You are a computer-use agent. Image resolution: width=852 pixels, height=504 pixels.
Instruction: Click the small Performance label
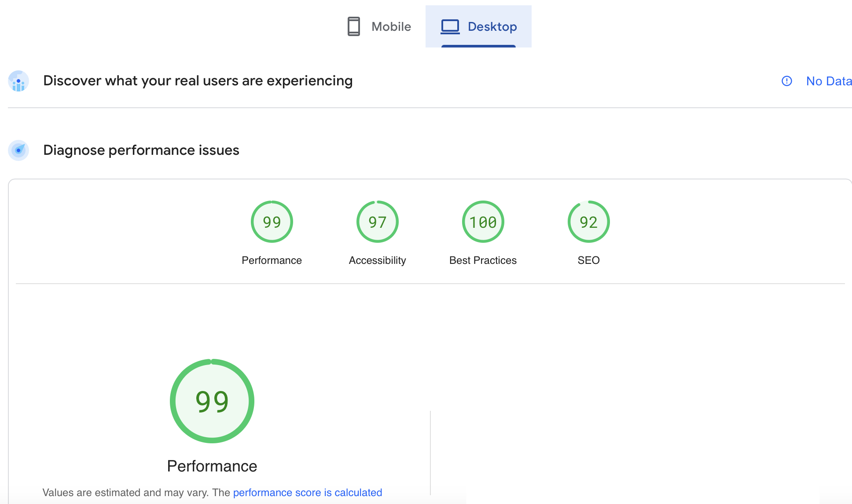[x=272, y=260]
